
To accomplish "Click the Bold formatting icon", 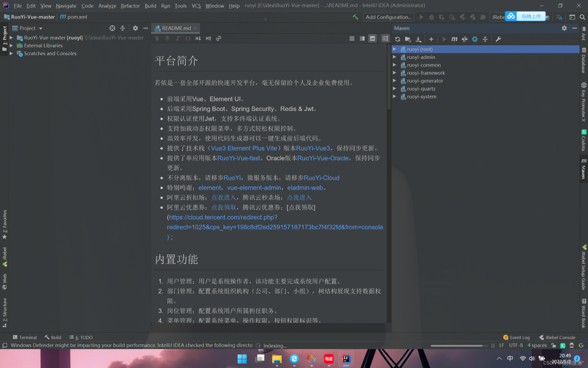I will click(x=157, y=39).
